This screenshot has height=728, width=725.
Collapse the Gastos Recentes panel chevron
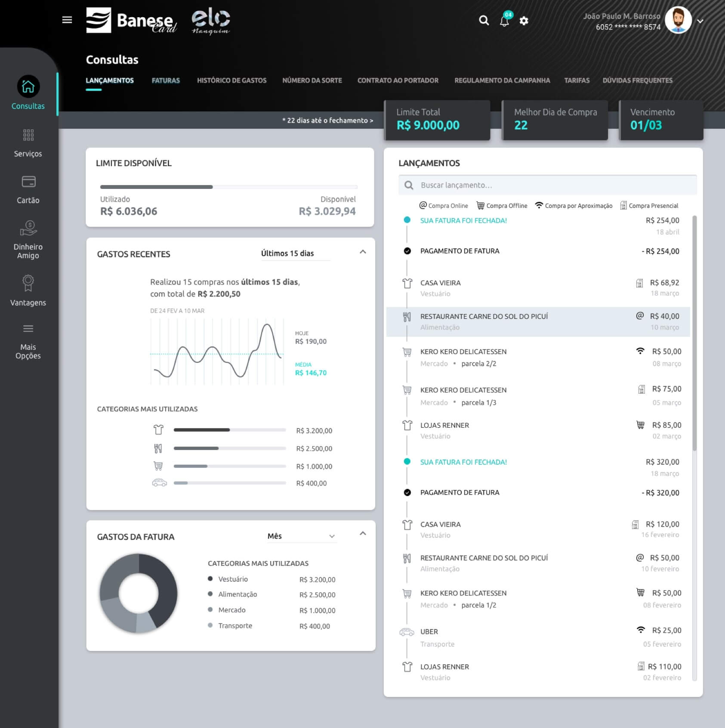click(363, 252)
